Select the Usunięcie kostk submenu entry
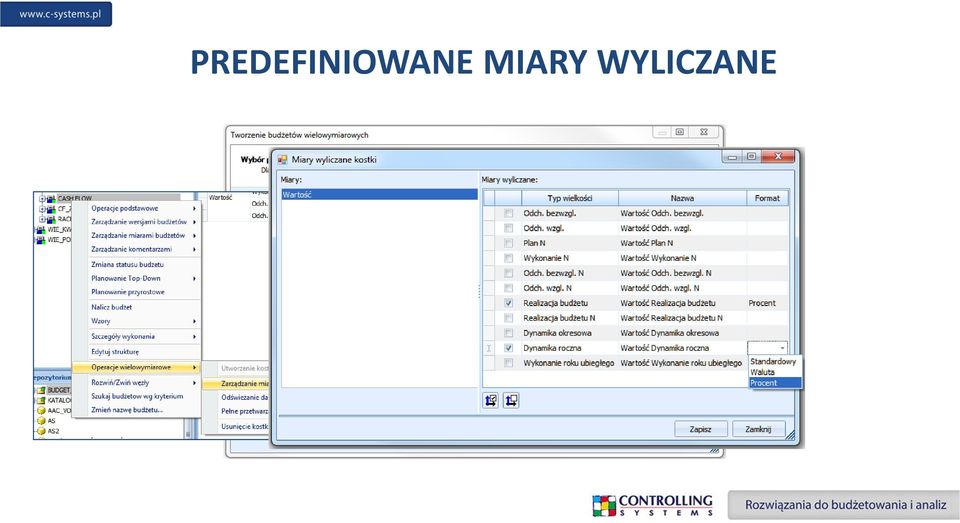The width and height of the screenshot is (960, 523). (237, 426)
